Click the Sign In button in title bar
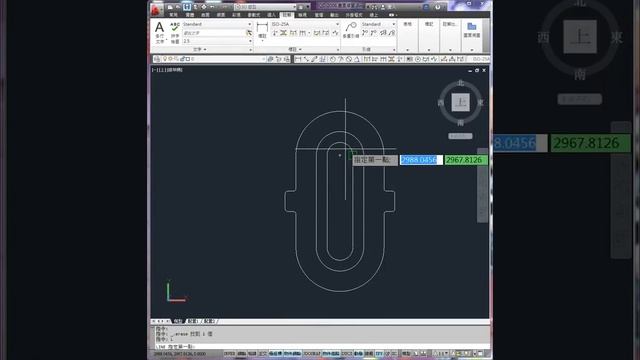Image resolution: width=640 pixels, height=360 pixels. click(x=389, y=7)
